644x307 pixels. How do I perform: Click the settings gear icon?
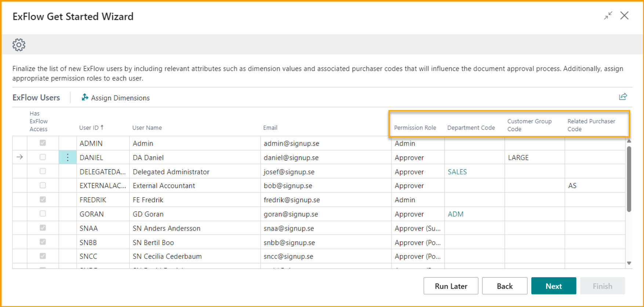[x=19, y=45]
